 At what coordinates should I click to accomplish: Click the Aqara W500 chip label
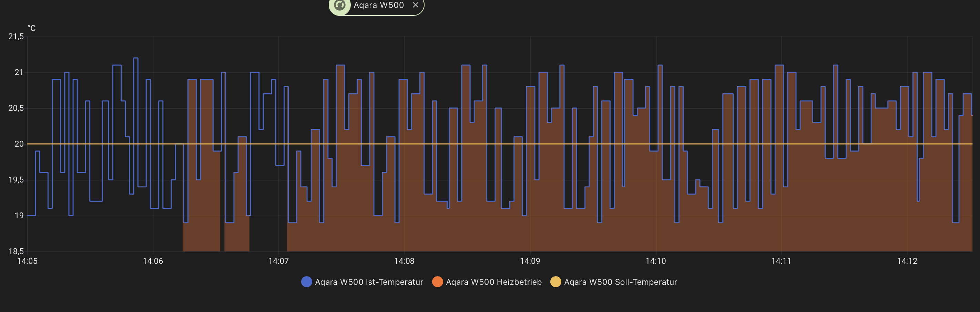pyautogui.click(x=379, y=5)
